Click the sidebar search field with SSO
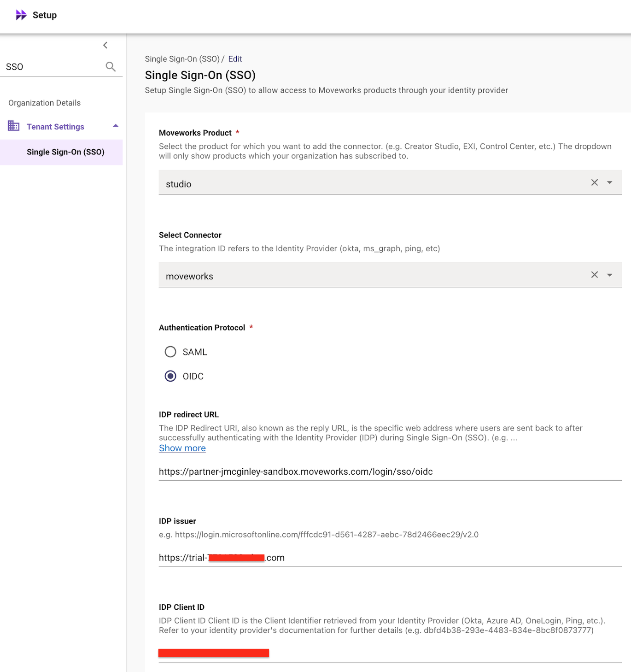The height and width of the screenshot is (672, 631). coord(53,67)
